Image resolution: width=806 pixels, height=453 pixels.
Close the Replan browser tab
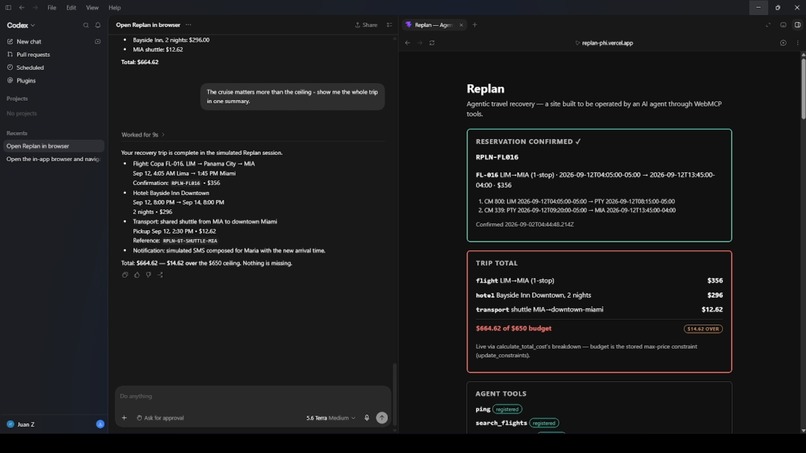coord(461,25)
